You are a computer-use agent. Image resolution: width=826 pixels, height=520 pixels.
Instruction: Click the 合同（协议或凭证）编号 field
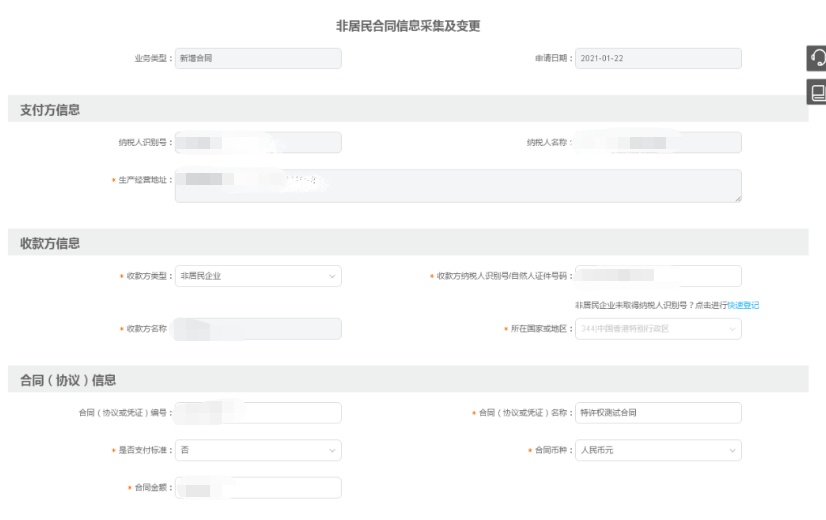pos(258,413)
